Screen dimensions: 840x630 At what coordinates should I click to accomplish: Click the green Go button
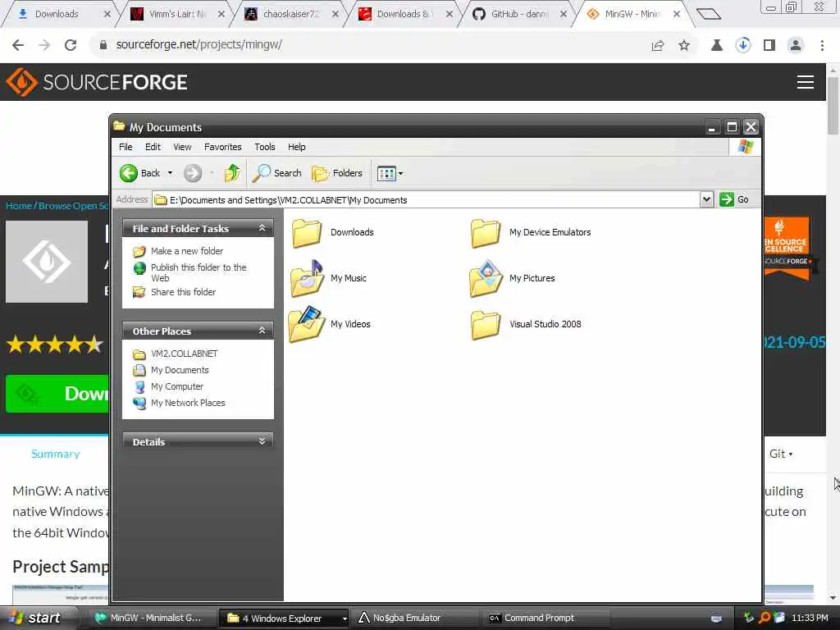coord(734,200)
